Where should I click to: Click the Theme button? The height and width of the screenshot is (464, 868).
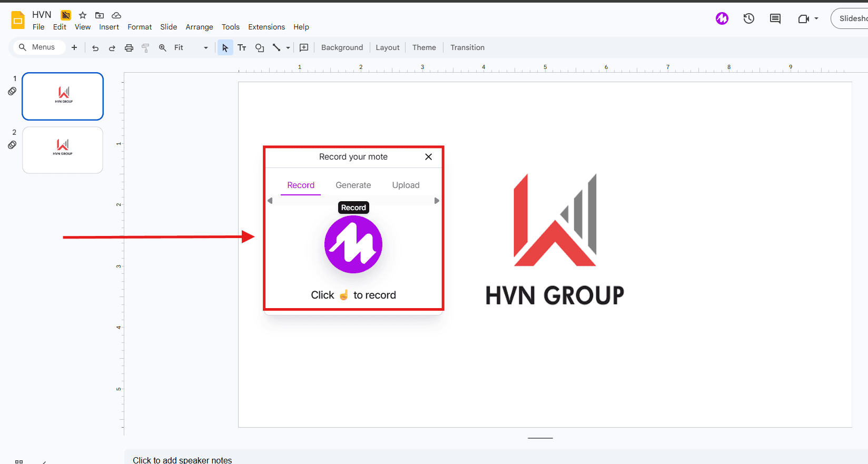(424, 47)
